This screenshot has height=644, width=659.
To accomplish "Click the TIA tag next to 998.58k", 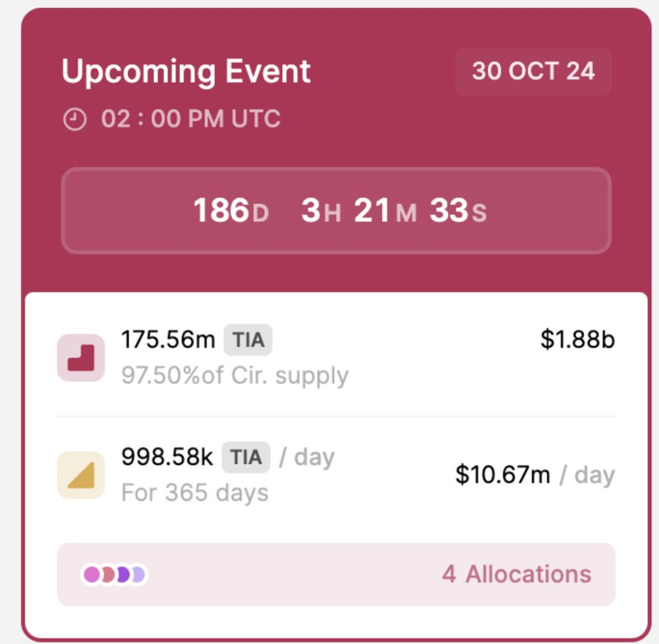I will pyautogui.click(x=246, y=457).
